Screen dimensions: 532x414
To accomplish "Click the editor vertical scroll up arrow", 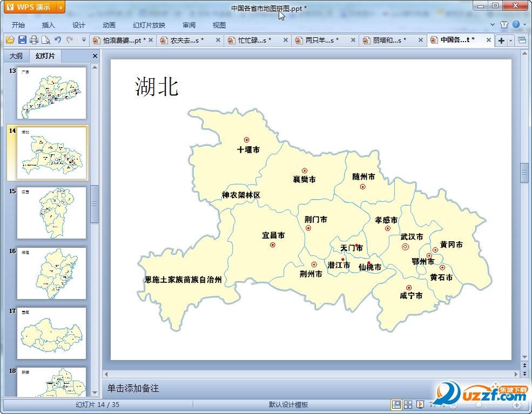I will coord(524,53).
